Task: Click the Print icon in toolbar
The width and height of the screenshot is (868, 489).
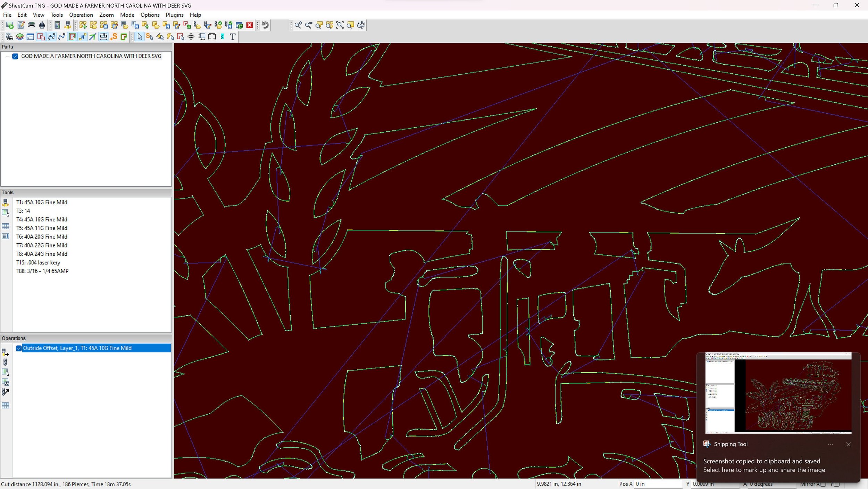Action: pyautogui.click(x=32, y=25)
